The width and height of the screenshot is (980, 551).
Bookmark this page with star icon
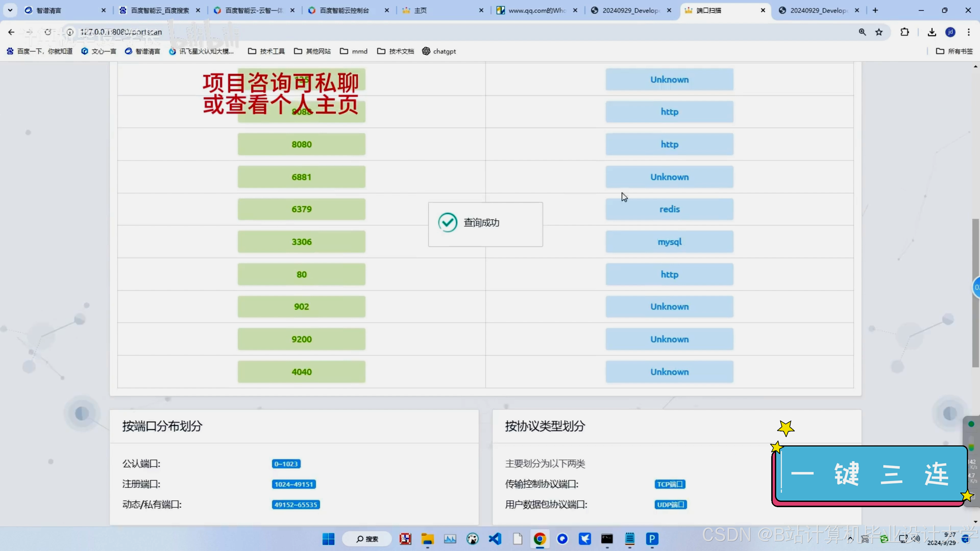(x=879, y=32)
